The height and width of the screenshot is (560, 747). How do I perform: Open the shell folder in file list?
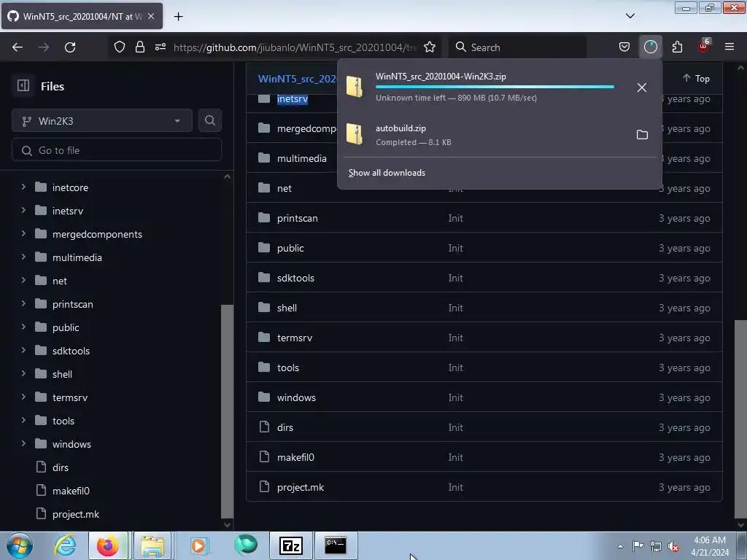tap(287, 308)
